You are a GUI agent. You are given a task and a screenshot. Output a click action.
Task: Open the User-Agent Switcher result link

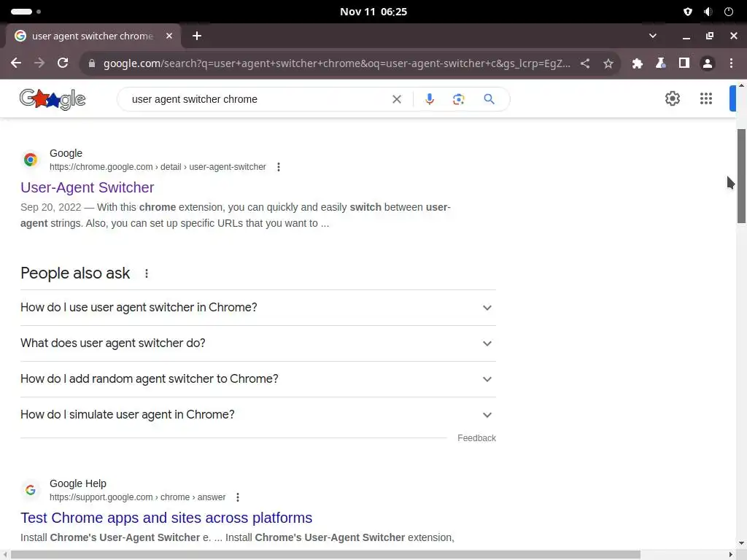point(88,187)
